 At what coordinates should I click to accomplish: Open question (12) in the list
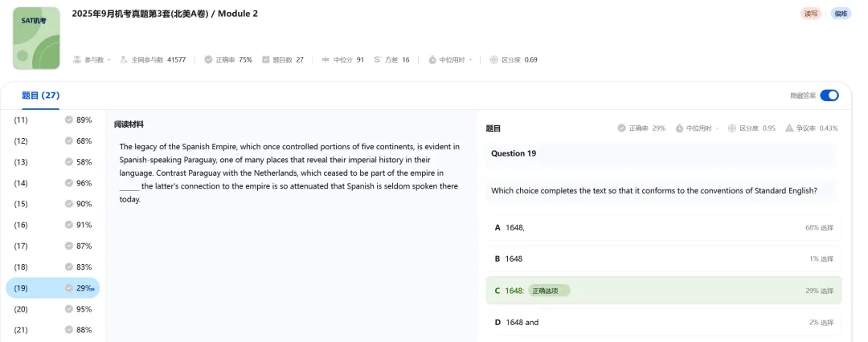pyautogui.click(x=52, y=141)
